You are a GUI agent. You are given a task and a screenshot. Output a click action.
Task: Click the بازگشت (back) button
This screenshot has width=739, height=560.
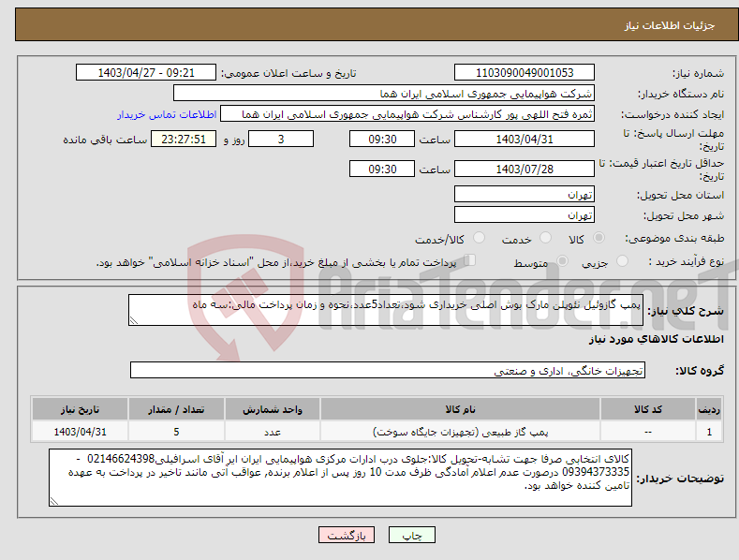pos(347,536)
